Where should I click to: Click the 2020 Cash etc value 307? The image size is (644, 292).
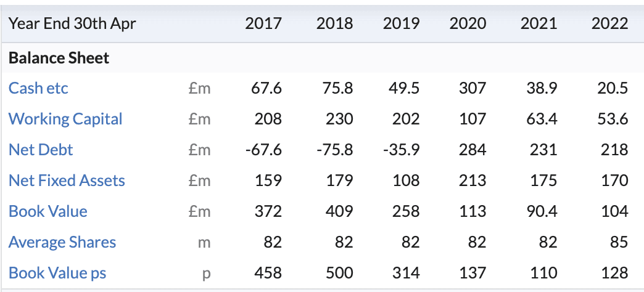click(473, 88)
